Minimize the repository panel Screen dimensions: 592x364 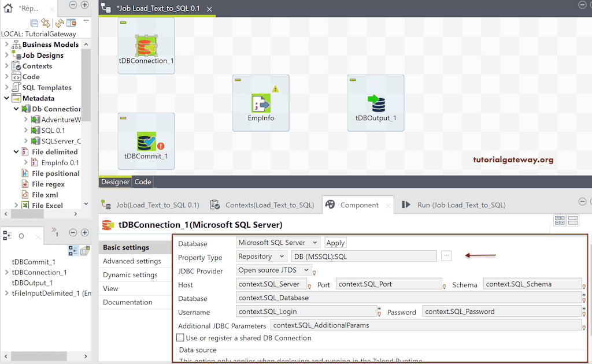pyautogui.click(x=73, y=5)
